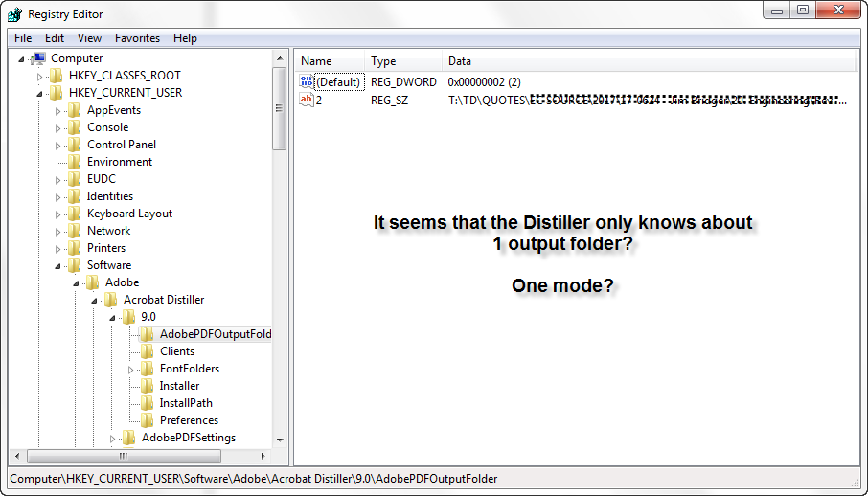Sort values by the Type column header
This screenshot has height=496, width=868.
tap(403, 61)
